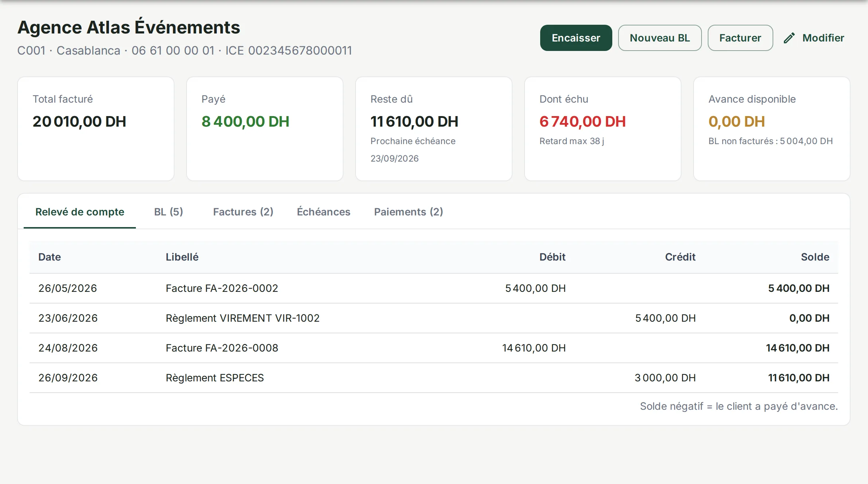The width and height of the screenshot is (868, 484).
Task: Open the Factures (2) tab
Action: pos(243,212)
